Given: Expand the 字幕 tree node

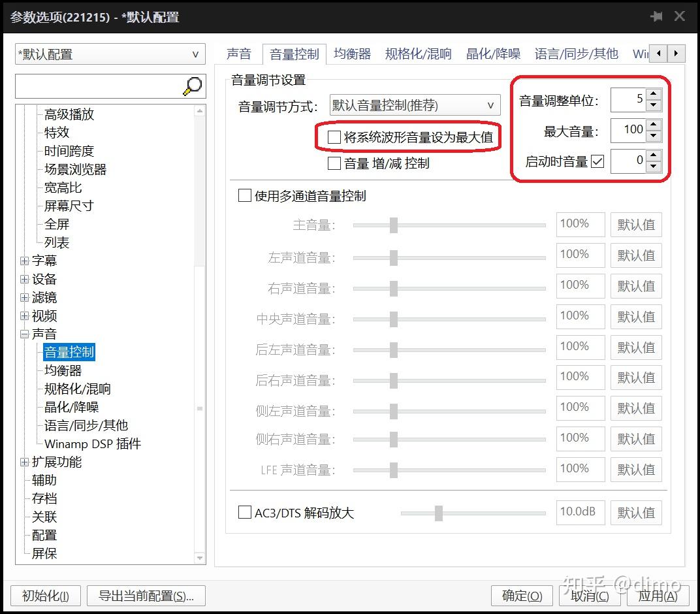Looking at the screenshot, I should (x=24, y=261).
